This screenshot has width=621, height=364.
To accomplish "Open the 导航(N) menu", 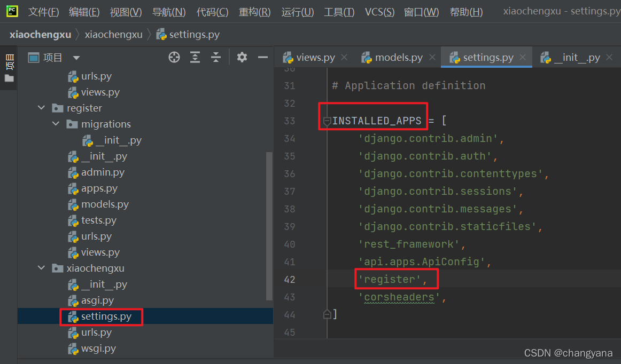I will point(169,12).
